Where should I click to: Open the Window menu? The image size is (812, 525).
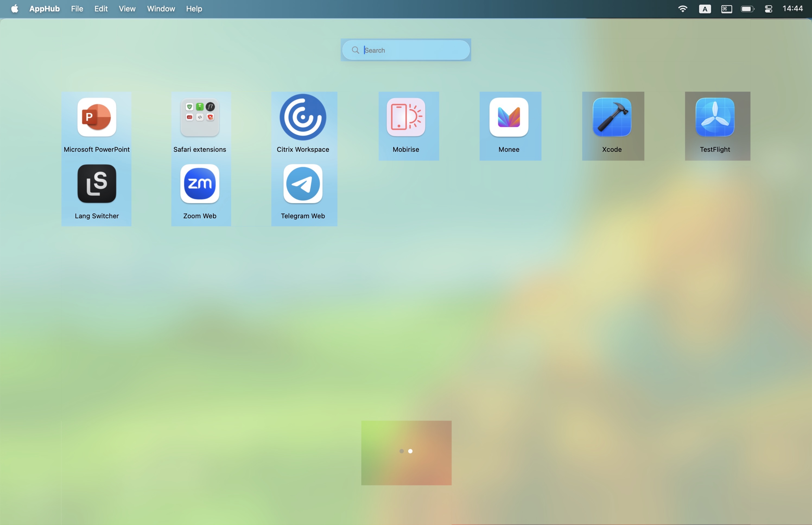point(161,9)
